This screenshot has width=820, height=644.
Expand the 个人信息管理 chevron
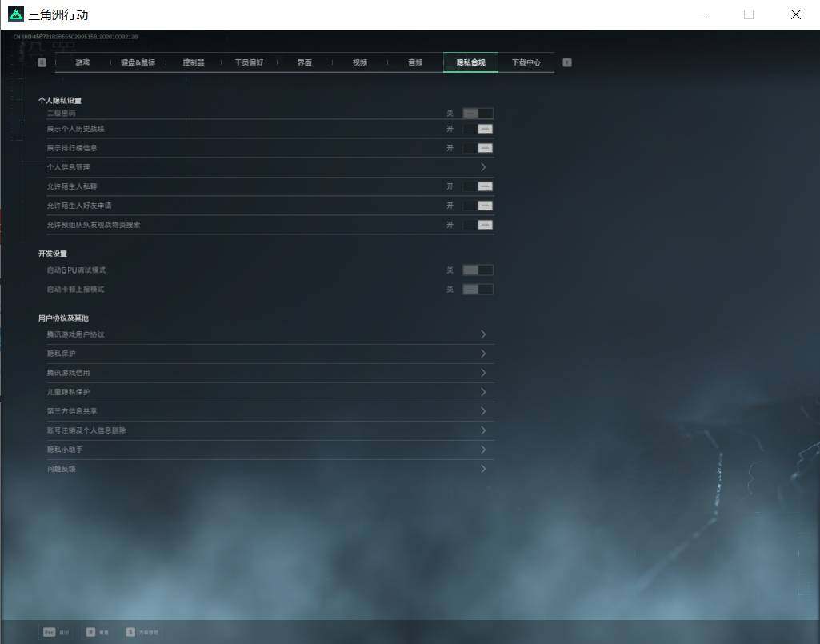point(483,167)
